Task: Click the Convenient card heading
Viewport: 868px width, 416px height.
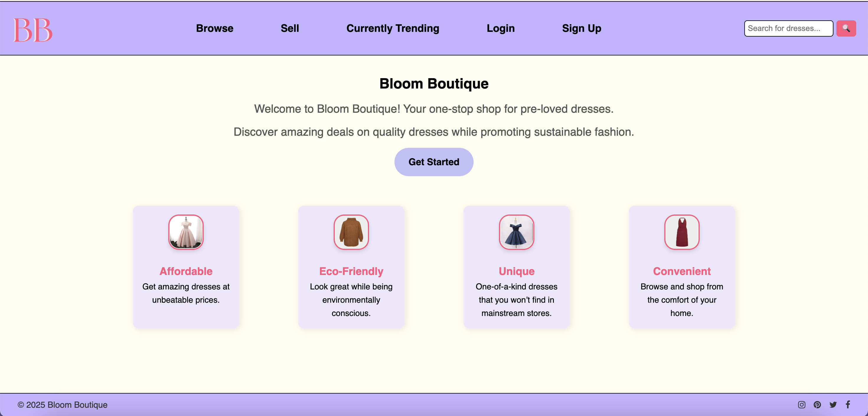Action: click(x=682, y=271)
